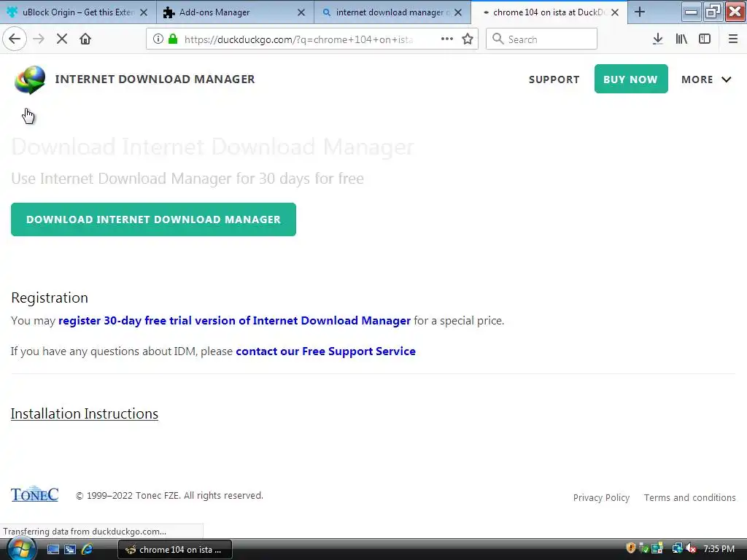This screenshot has height=560, width=747.
Task: Click Download Internet Download Manager button
Action: tap(153, 219)
